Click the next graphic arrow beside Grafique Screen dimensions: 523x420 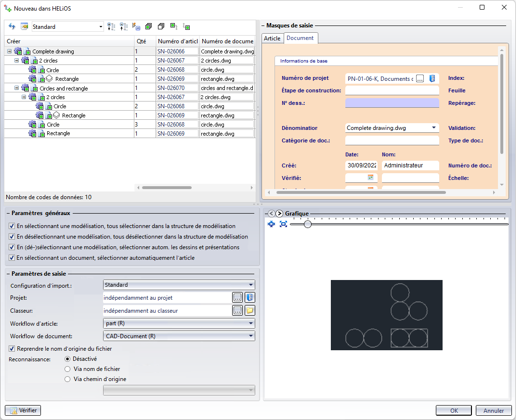tap(279, 214)
